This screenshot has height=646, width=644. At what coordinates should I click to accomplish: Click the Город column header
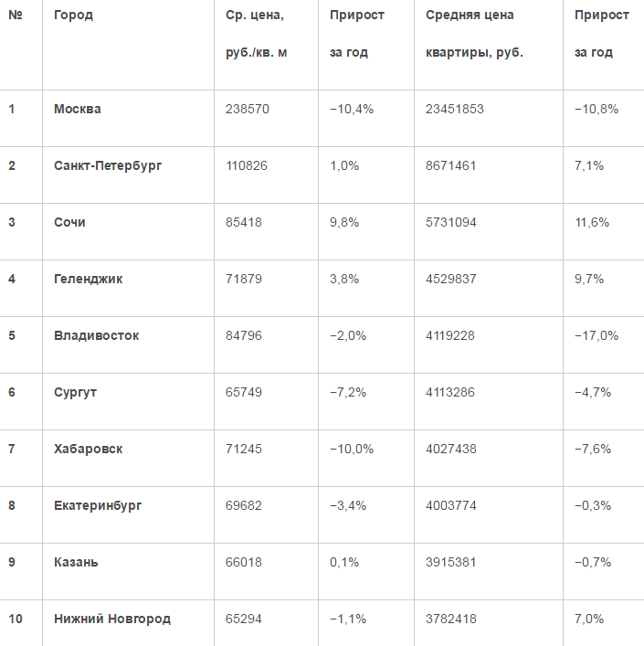tap(73, 16)
